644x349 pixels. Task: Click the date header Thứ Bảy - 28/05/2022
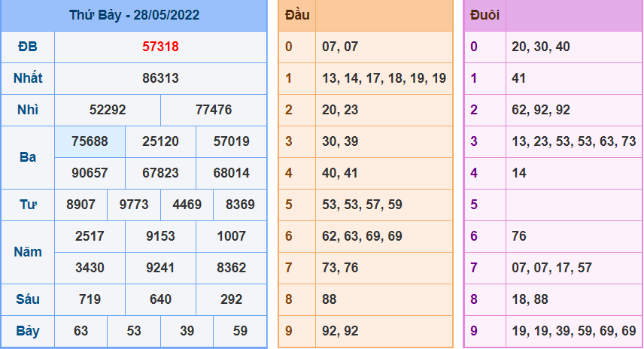click(x=134, y=15)
